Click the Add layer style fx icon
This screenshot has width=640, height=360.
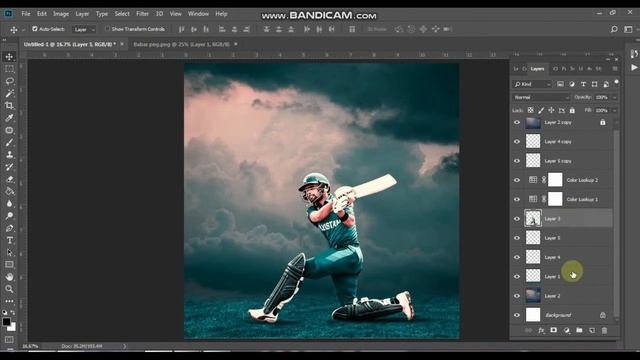541,330
